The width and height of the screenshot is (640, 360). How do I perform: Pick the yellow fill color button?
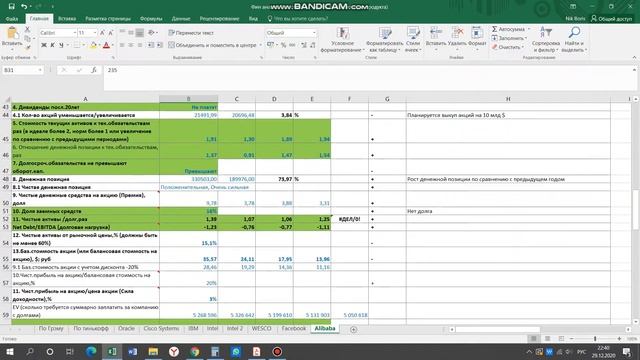(93, 45)
